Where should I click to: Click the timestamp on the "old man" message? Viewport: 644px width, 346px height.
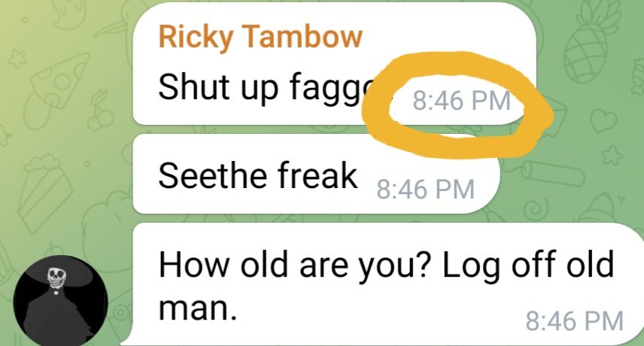[x=575, y=320]
